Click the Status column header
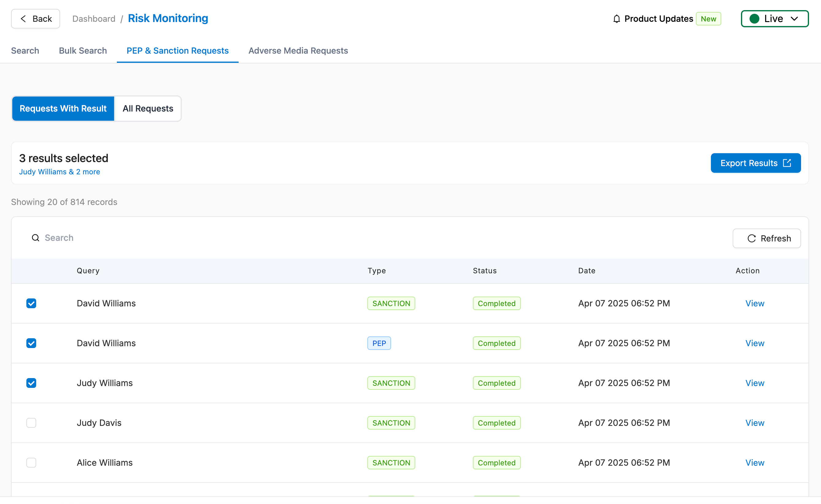Viewport: 821px width, 504px height. point(485,271)
